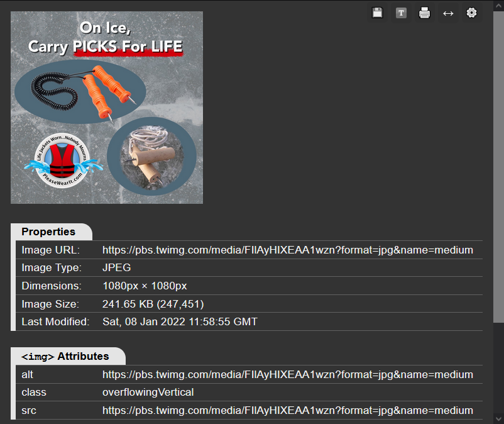
Task: Click the printer icon
Action: coord(424,13)
